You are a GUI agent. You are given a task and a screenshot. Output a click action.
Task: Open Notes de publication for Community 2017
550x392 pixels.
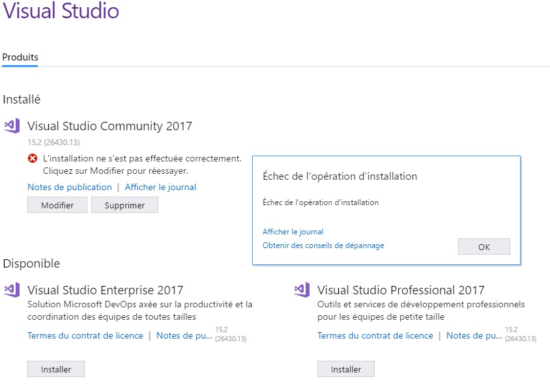(x=69, y=187)
